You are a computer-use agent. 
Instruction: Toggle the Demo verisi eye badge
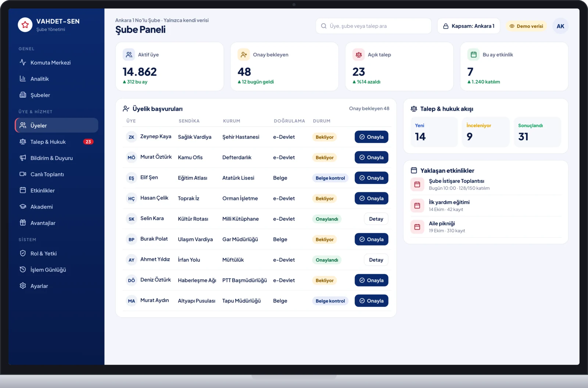point(526,26)
